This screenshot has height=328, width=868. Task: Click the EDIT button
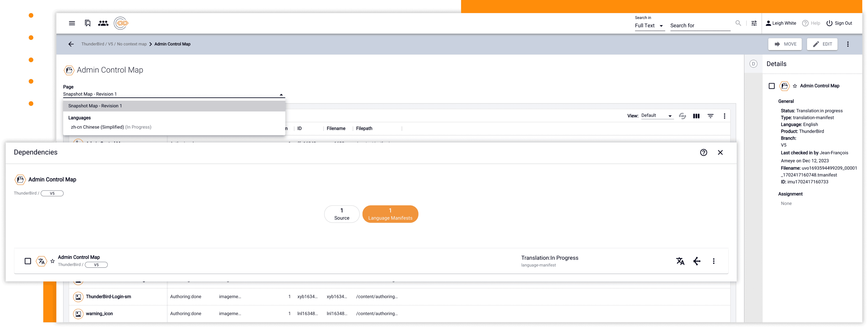coord(822,44)
